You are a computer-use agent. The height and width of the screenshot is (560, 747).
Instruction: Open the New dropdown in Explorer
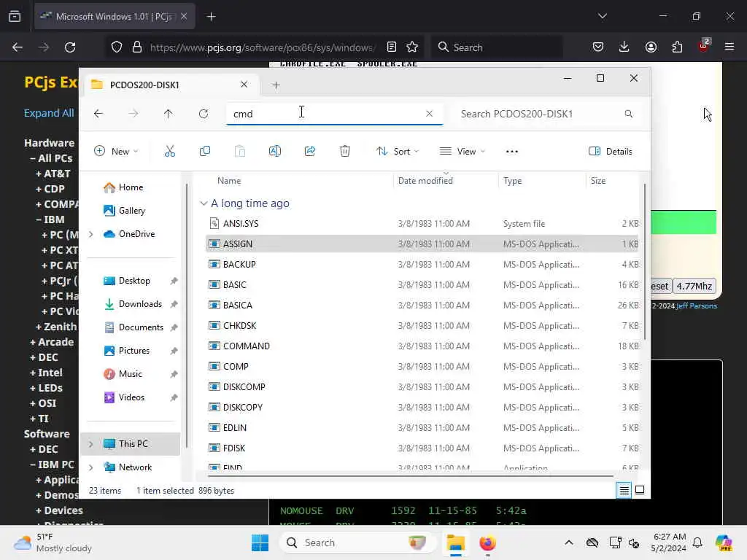click(x=116, y=152)
